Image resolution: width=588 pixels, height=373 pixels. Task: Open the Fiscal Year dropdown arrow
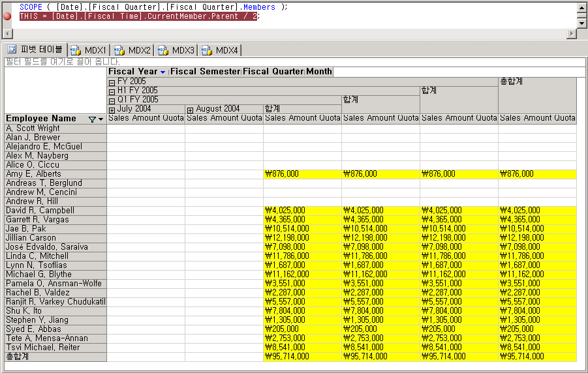pyautogui.click(x=162, y=72)
